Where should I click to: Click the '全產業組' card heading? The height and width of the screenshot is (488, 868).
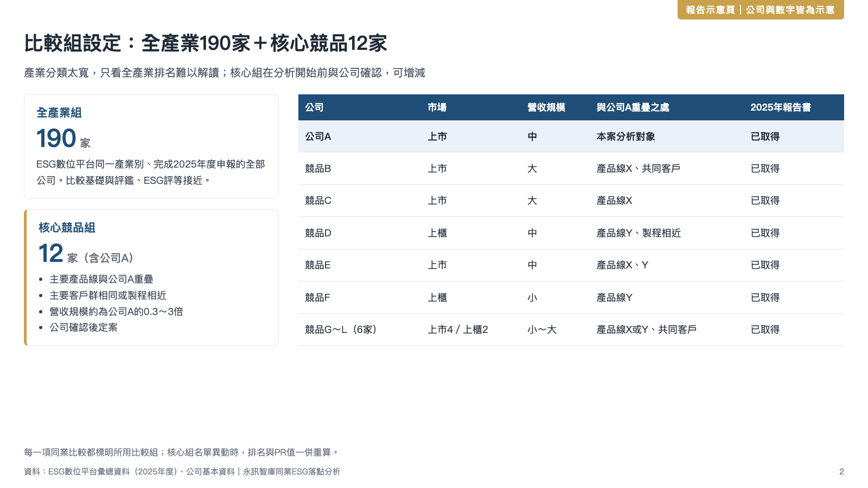(59, 113)
